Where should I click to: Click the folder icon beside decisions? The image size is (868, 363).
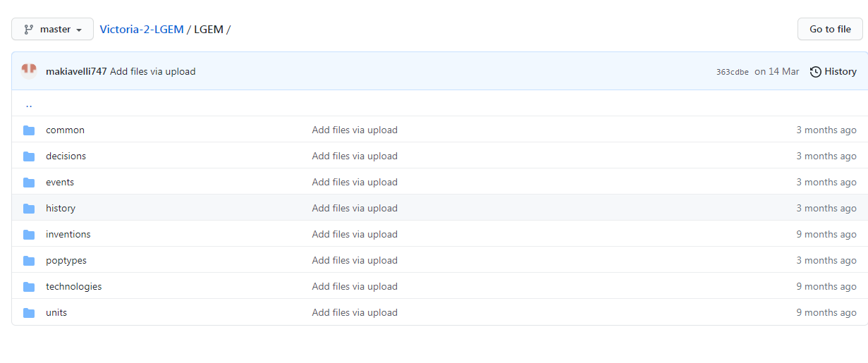click(29, 156)
